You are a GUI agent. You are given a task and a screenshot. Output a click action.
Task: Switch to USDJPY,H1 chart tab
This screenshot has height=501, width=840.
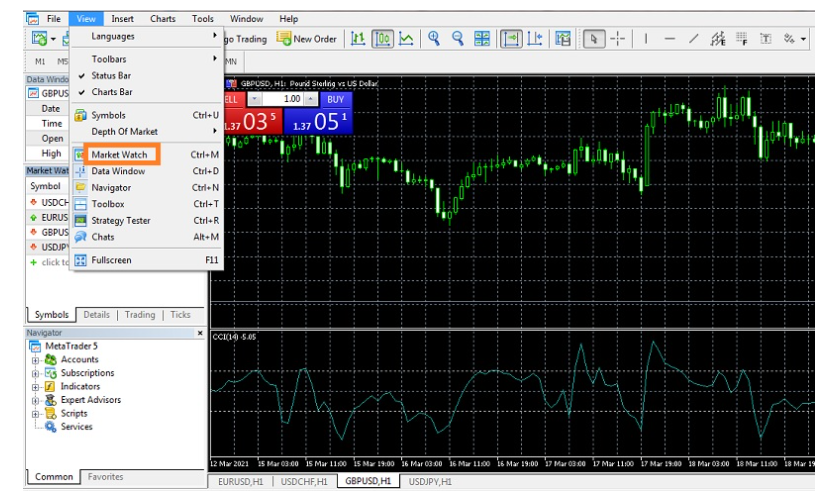coord(430,482)
